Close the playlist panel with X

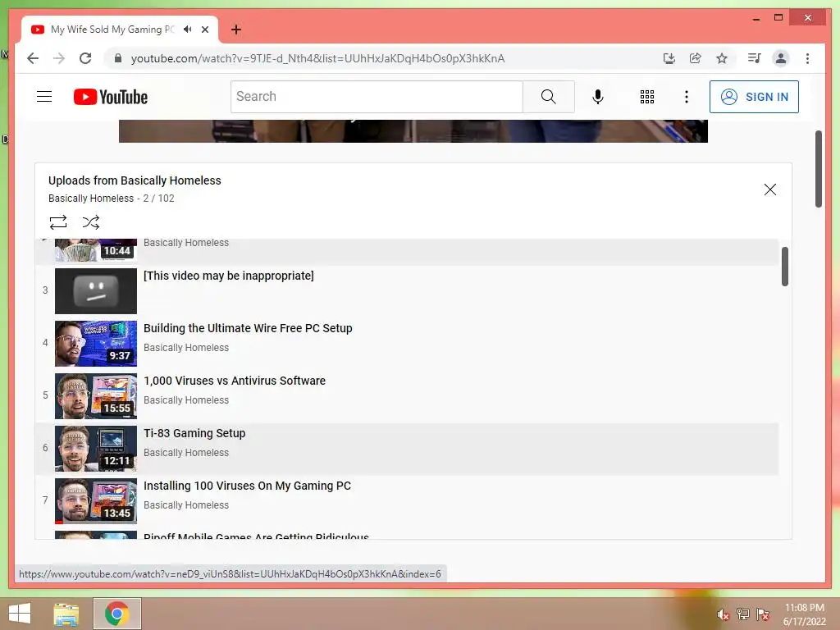(x=769, y=189)
